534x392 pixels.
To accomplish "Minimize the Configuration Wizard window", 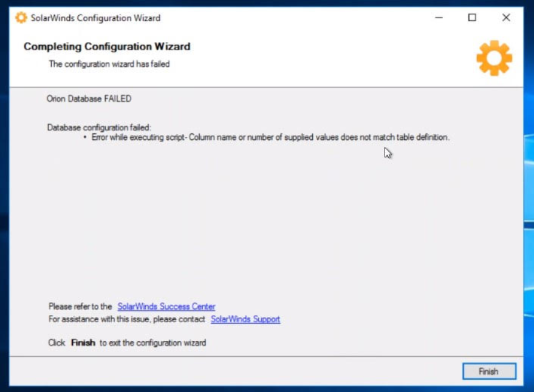I will (x=439, y=18).
